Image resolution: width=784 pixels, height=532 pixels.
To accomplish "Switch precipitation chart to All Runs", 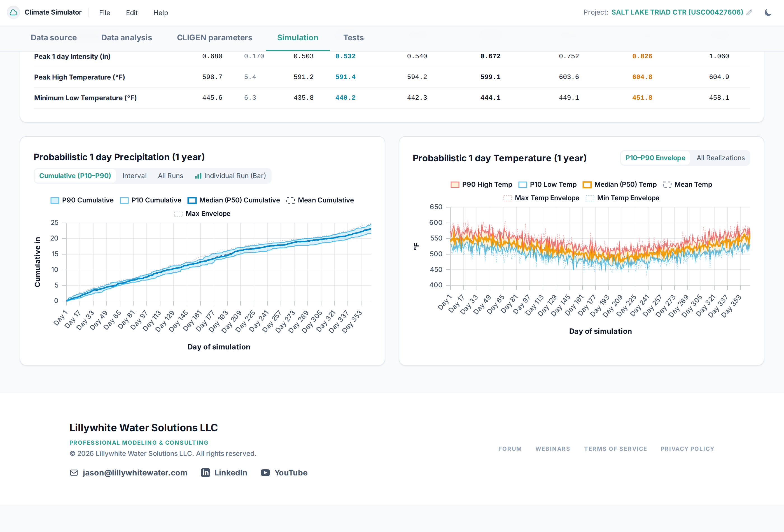I will point(170,176).
